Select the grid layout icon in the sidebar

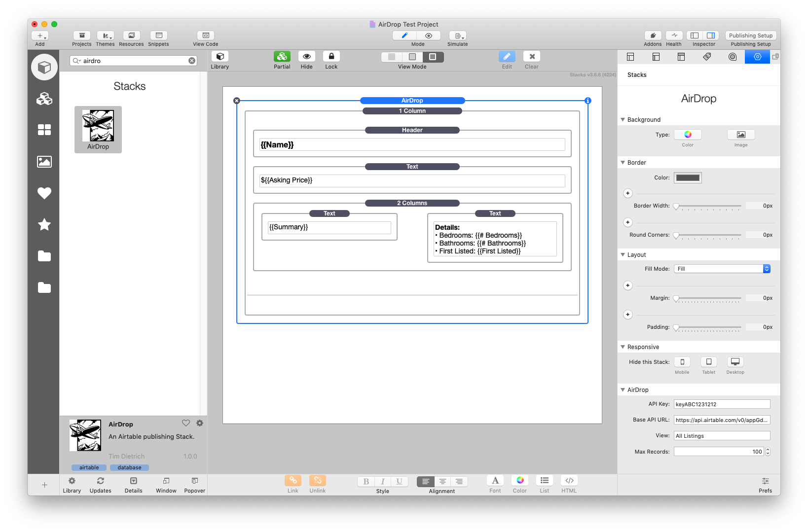click(44, 130)
